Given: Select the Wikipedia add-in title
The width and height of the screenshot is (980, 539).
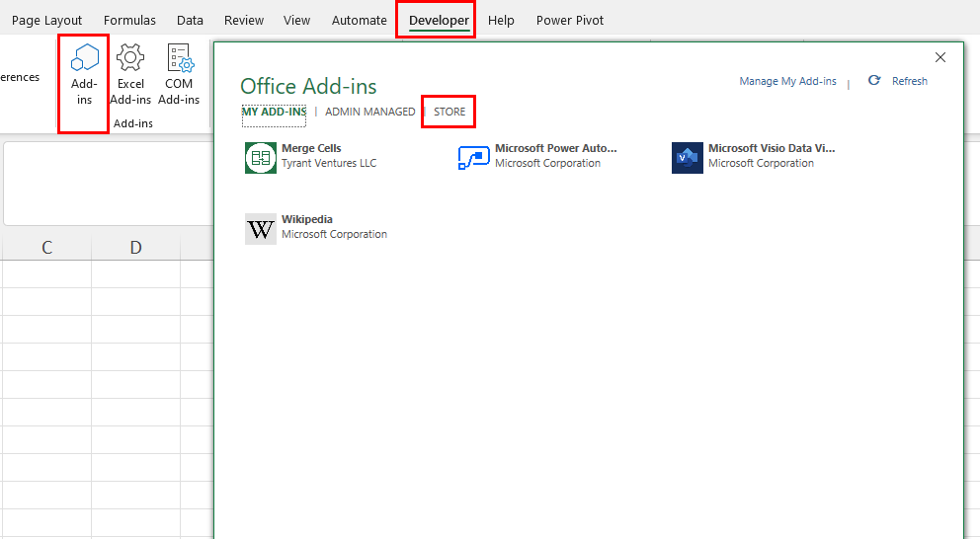Looking at the screenshot, I should [307, 219].
